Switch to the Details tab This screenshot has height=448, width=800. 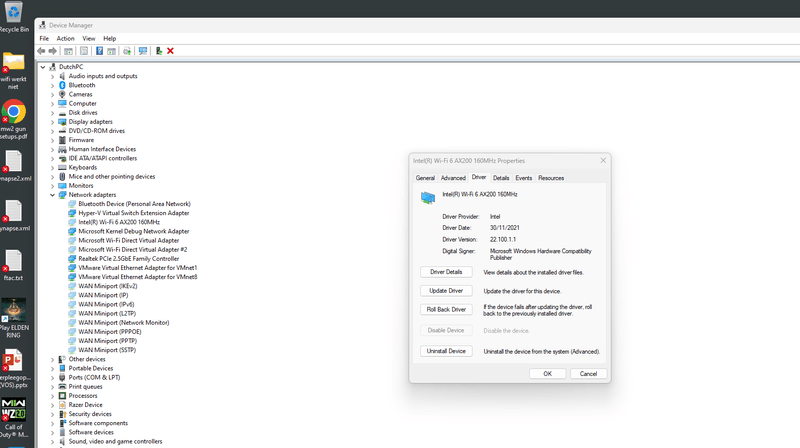point(501,178)
